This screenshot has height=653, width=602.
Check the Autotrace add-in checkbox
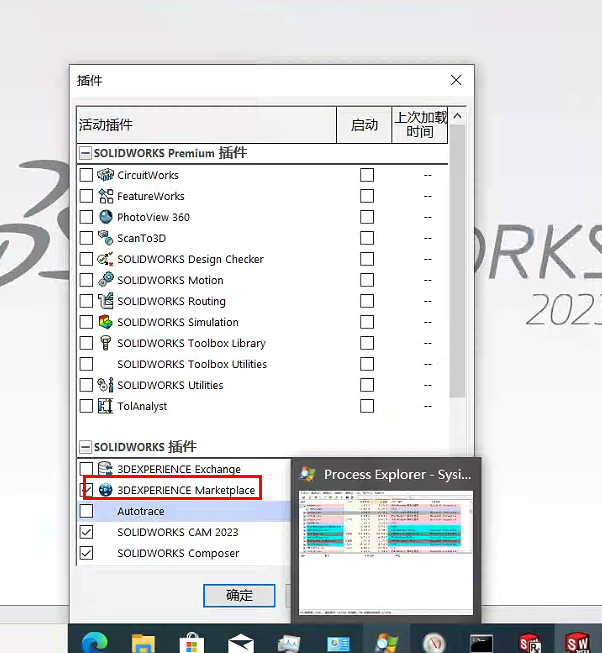[86, 511]
